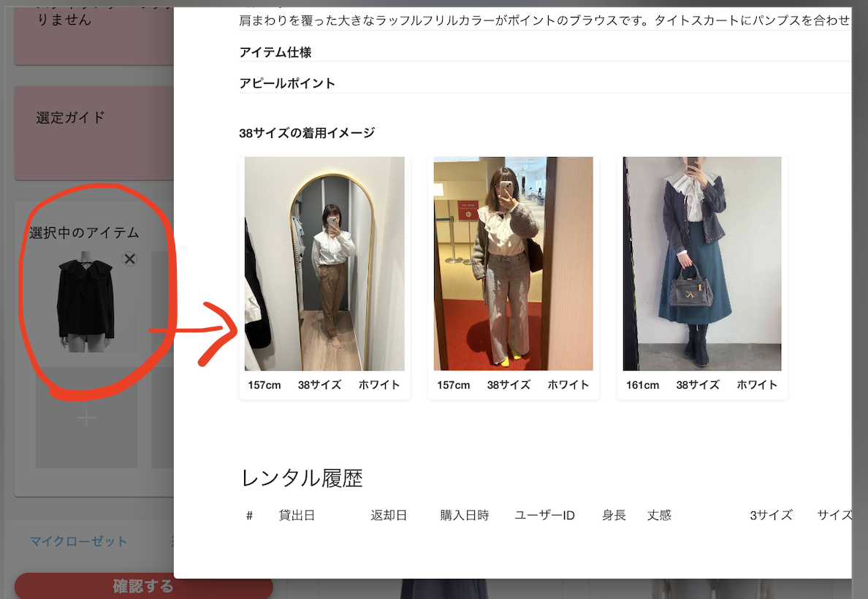The image size is (868, 599).
Task: Click the # column header in rental history
Action: [249, 516]
